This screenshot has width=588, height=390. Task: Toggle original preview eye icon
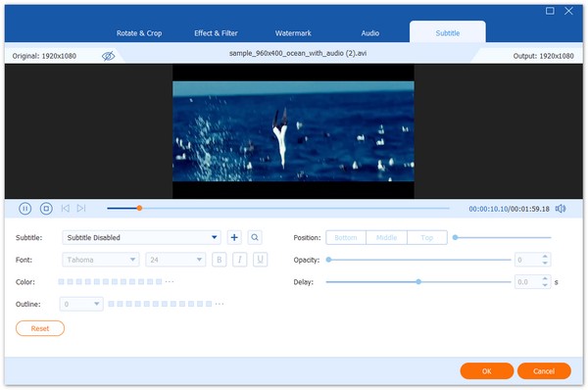click(108, 56)
